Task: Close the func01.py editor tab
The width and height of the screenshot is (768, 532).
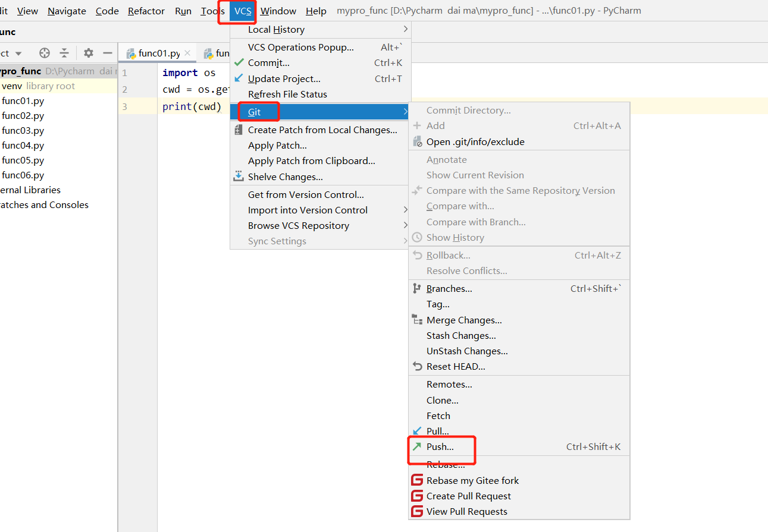Action: click(187, 53)
